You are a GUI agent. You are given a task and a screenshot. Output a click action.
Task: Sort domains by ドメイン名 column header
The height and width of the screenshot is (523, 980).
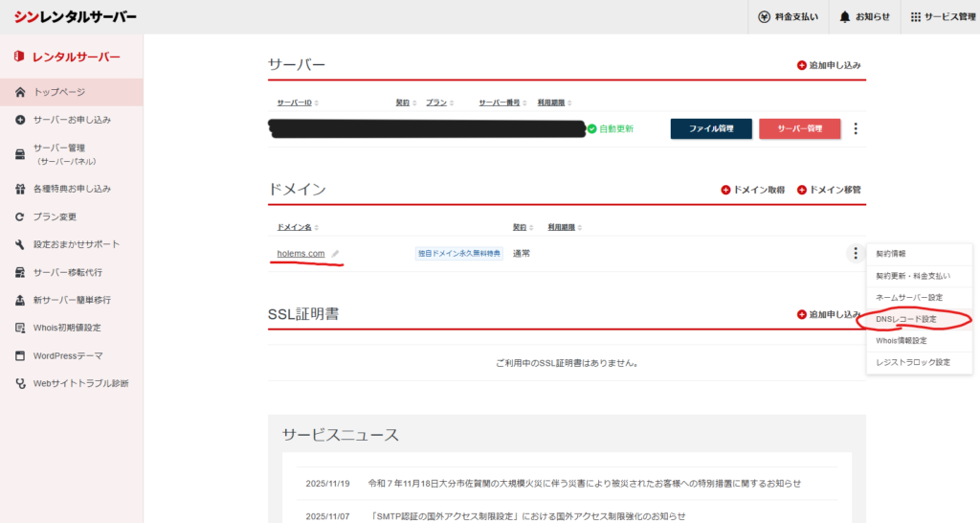point(298,228)
